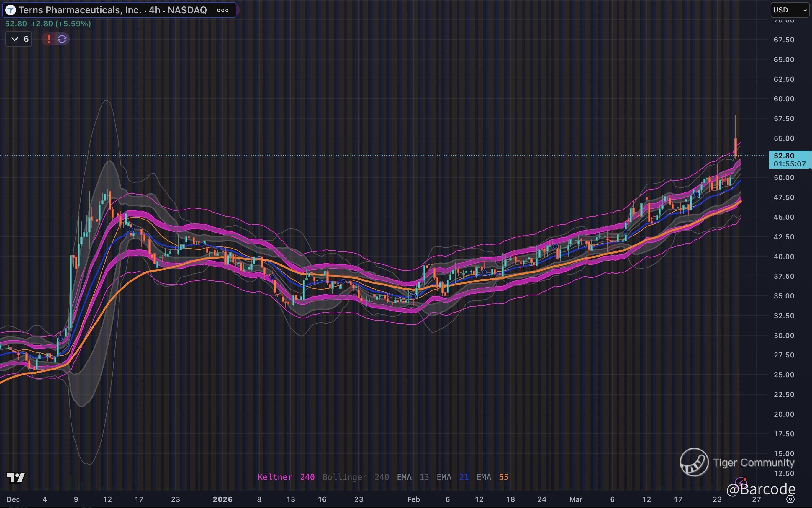Click the 60.00 price axis label
The image size is (812, 508).
click(784, 99)
